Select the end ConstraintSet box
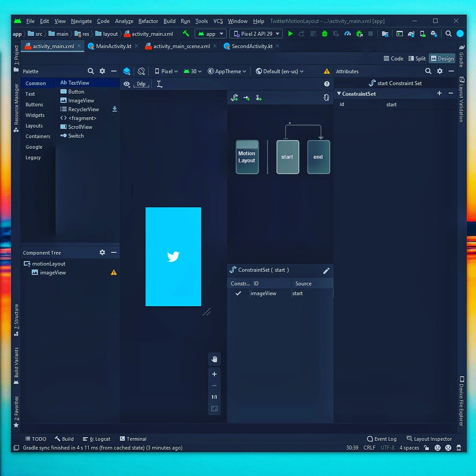476x476 pixels. click(x=319, y=157)
